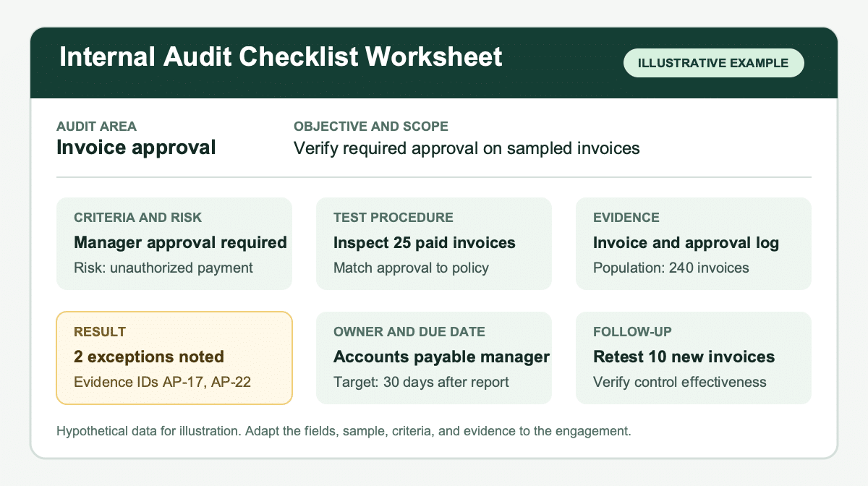This screenshot has width=868, height=486.
Task: Click 'Population: 240 invoices' line
Action: (x=671, y=268)
